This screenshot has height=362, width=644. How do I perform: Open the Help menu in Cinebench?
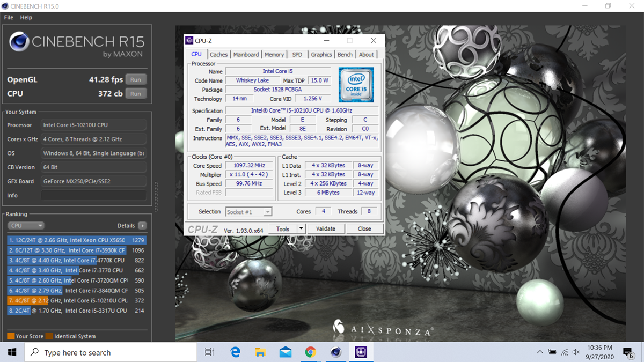[x=26, y=17]
